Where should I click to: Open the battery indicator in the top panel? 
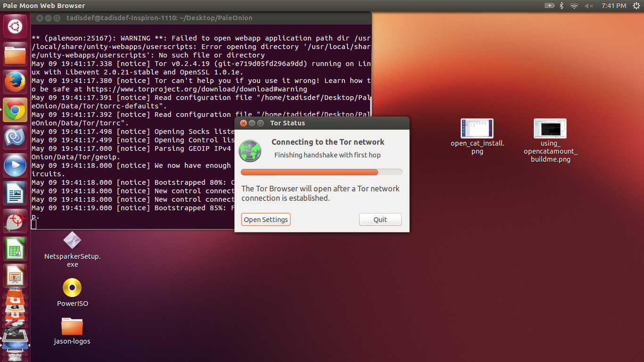[549, 6]
